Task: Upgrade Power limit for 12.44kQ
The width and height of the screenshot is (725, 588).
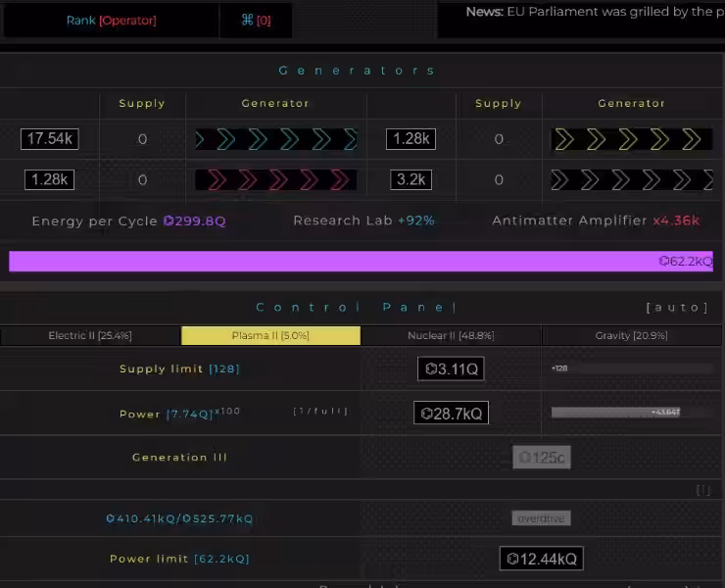Action: click(541, 559)
